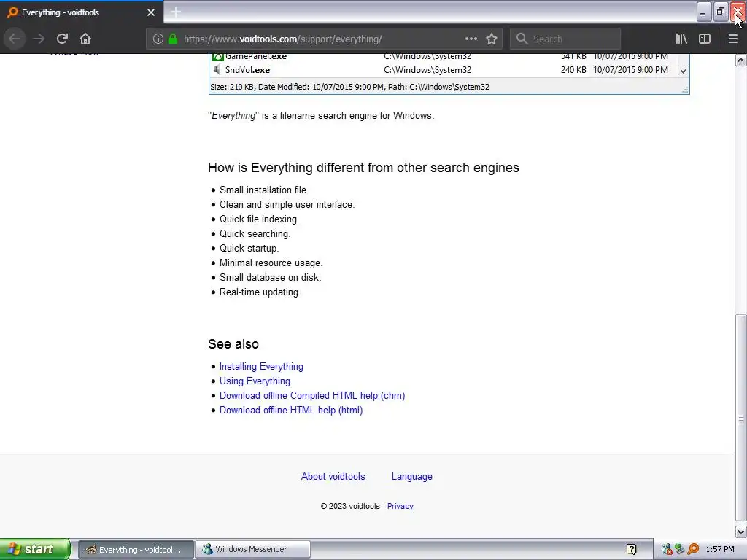Click the vertical scrollbar thumb
Screen dimensions: 747x560
741,418
